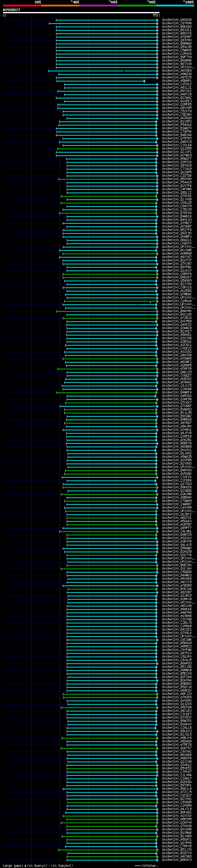This screenshot has width=197, height=868.
Task: Select the UniRef100_Q30NX1 label
Action: tap(177, 430)
